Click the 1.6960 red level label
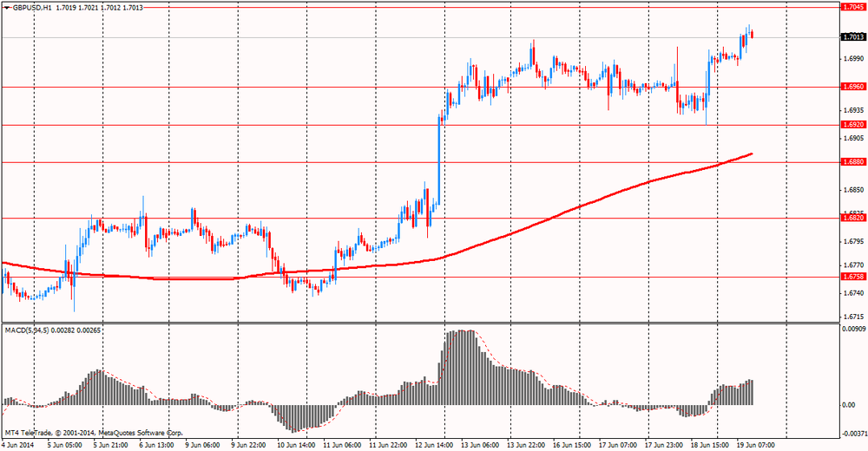This screenshot has width=868, height=451. point(853,87)
